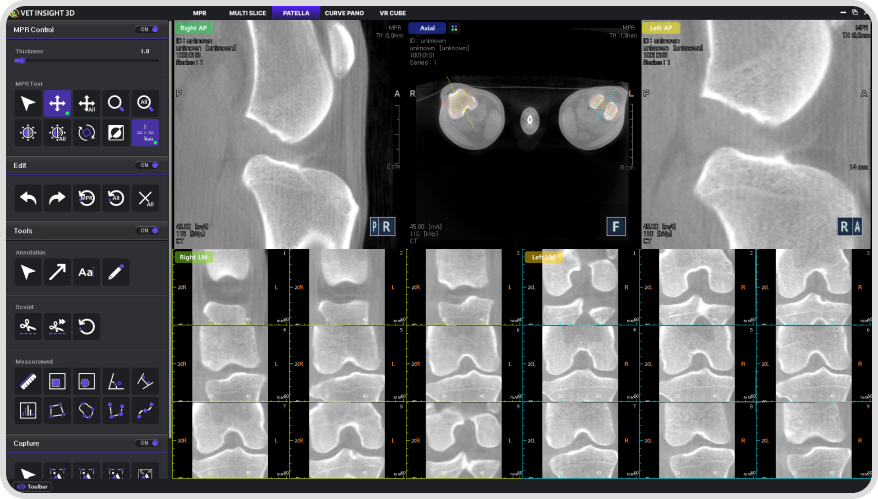This screenshot has width=878, height=499.
Task: Click the Redo arrow in Edit
Action: click(x=58, y=198)
